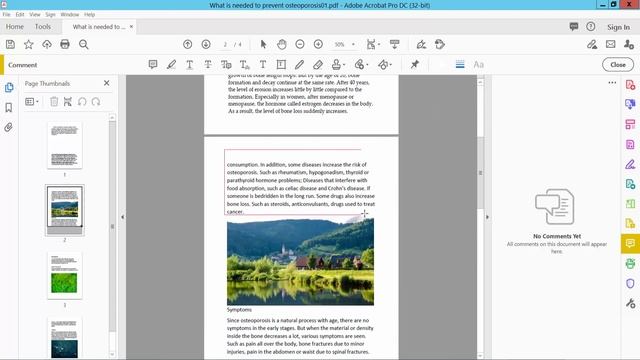
Task: Rotate page clockwise icon
Action: (x=96, y=102)
